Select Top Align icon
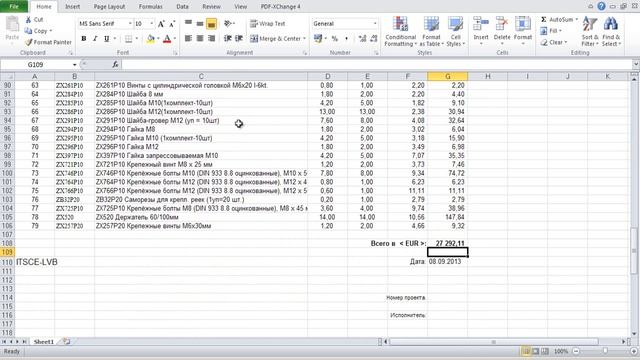Screen dimensions: 640x360 coord(188,23)
